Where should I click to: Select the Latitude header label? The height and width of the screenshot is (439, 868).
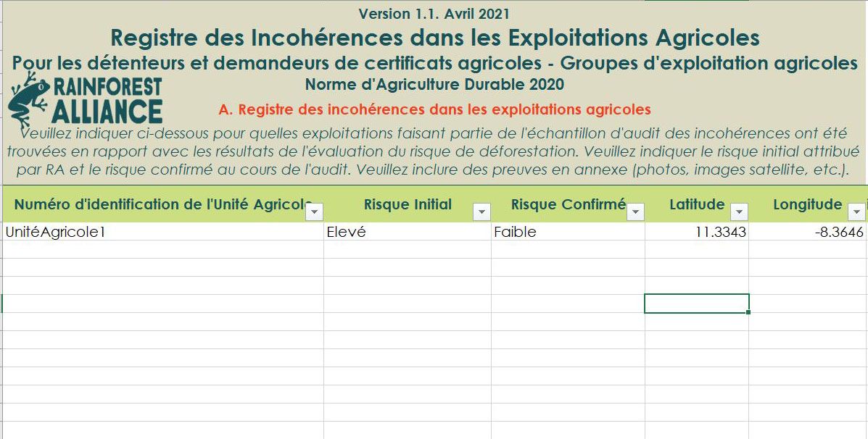(x=696, y=204)
